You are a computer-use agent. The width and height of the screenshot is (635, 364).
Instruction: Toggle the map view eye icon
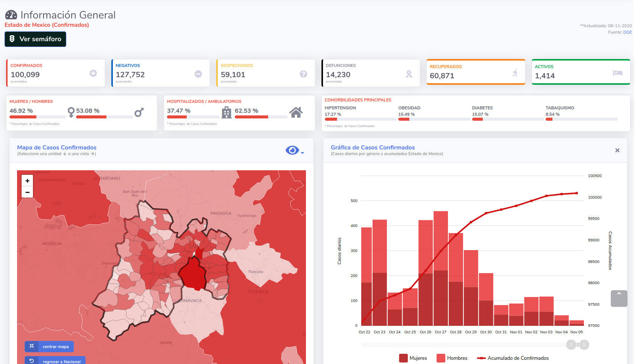292,151
